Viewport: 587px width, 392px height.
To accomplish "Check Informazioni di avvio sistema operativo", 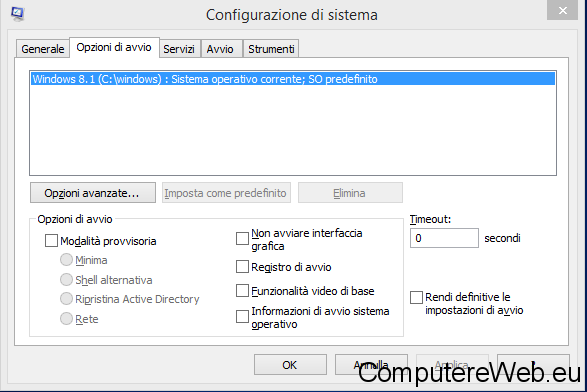I will point(242,316).
